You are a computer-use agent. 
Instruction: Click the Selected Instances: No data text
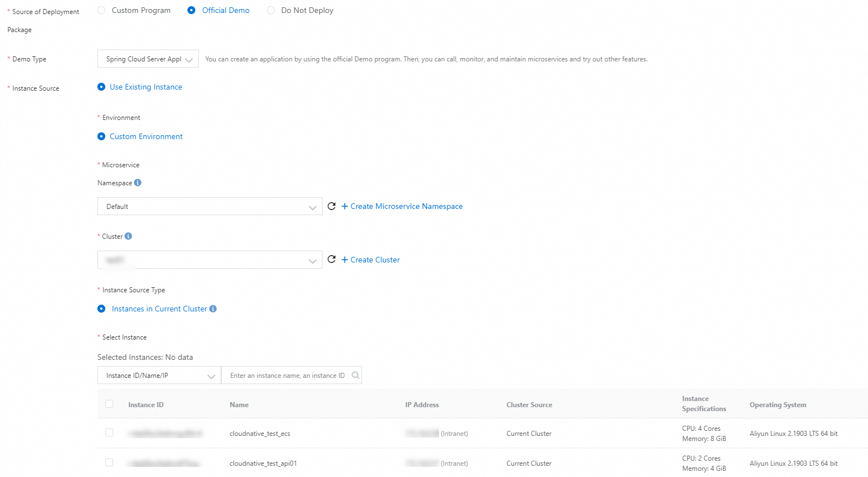pos(145,357)
